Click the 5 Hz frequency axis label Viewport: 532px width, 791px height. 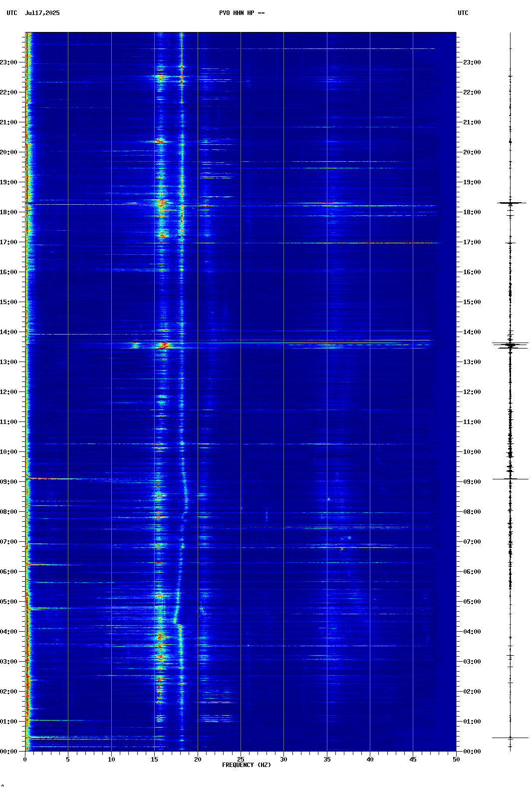(68, 760)
